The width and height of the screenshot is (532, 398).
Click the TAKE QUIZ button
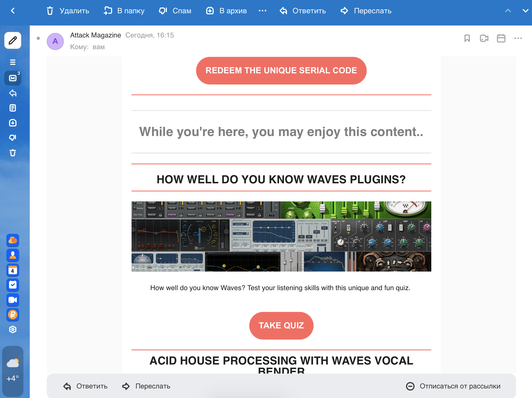[x=281, y=325]
